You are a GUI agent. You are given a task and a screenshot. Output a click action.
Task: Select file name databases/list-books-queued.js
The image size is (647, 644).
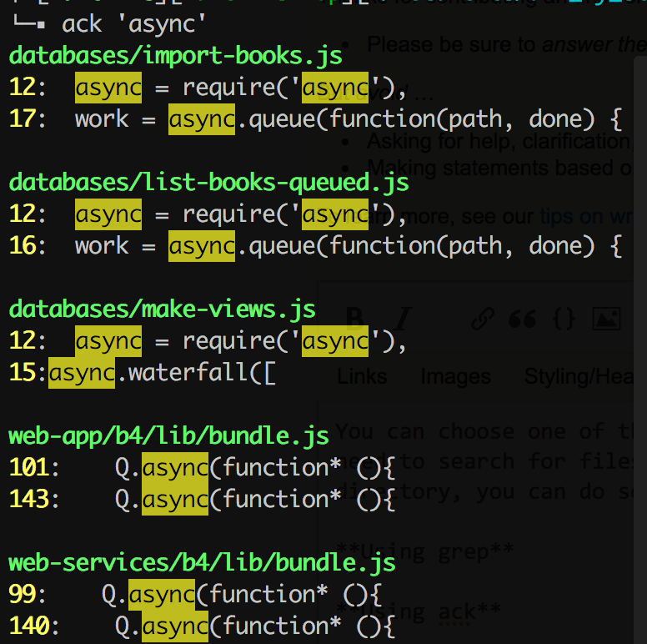[208, 183]
